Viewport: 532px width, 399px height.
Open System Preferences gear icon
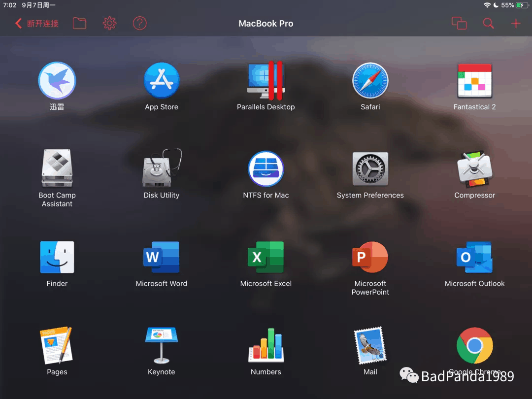[370, 169]
